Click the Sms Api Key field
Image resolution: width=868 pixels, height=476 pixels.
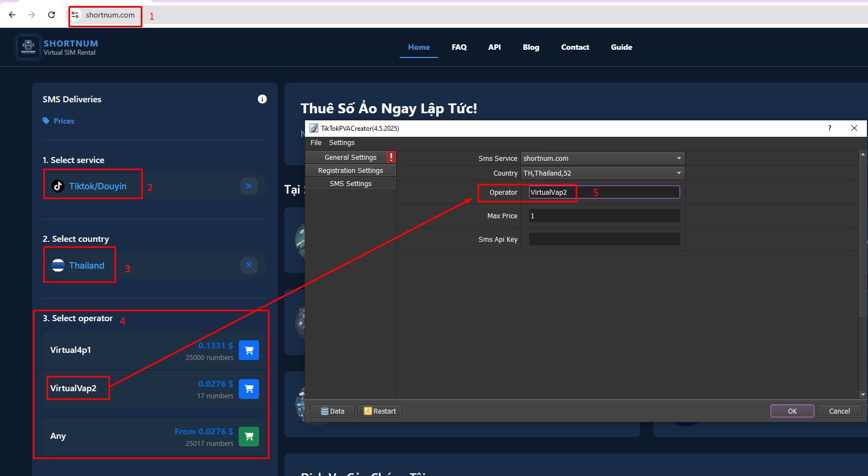pyautogui.click(x=605, y=239)
